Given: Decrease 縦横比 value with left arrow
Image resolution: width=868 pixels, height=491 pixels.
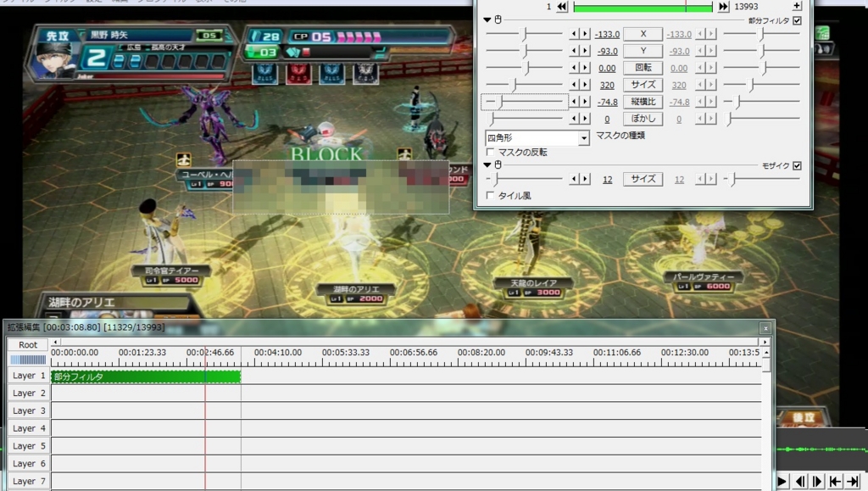Looking at the screenshot, I should point(574,102).
